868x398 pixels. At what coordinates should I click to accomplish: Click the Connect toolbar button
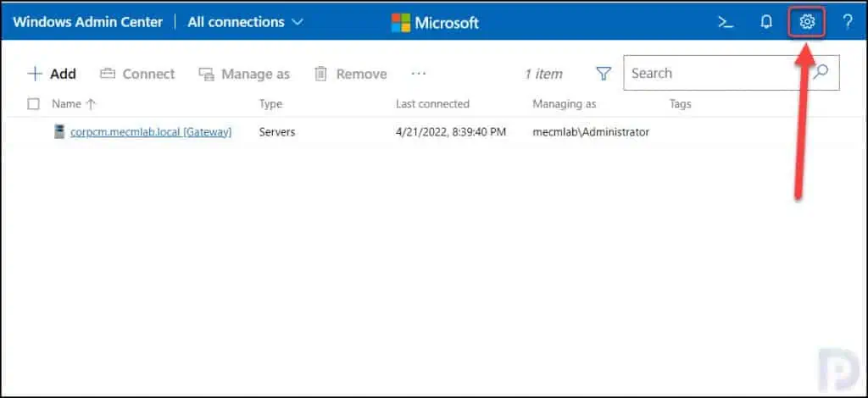(137, 74)
